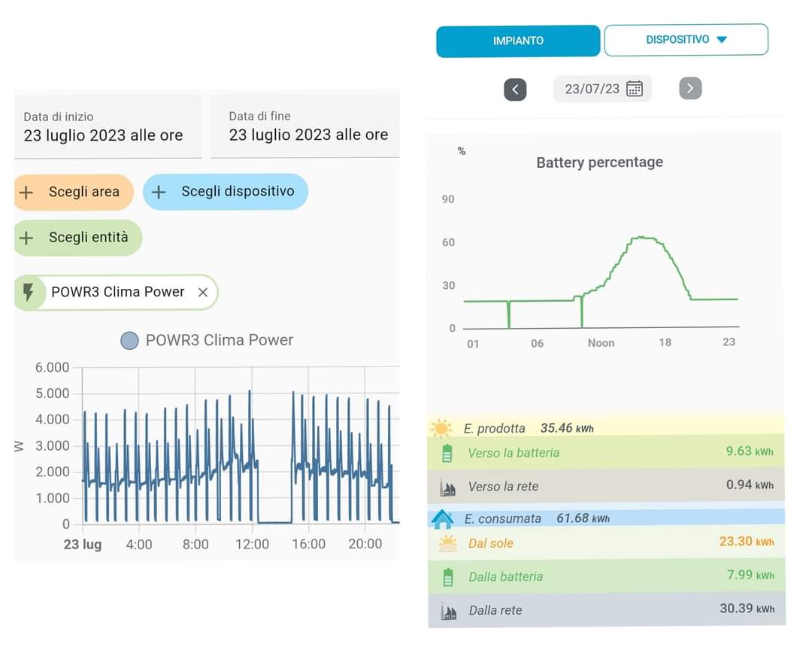Click Battery percentage chart title
Screen dimensions: 812x650
[x=600, y=162]
